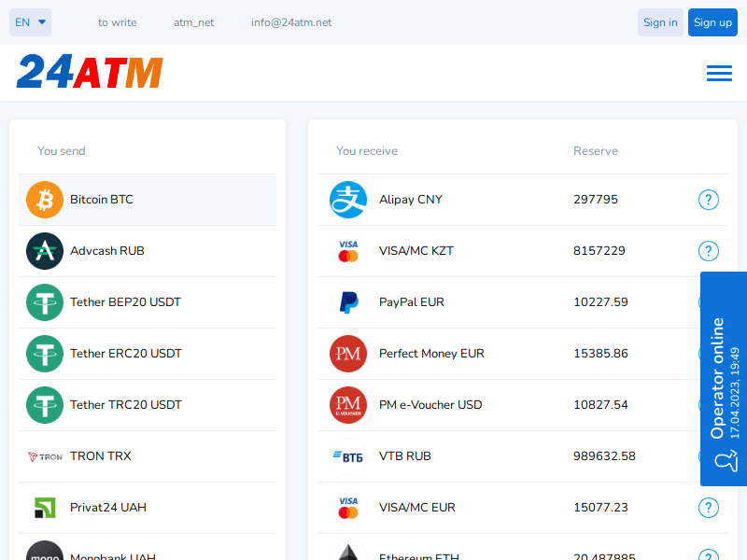Click the atm_net link

coord(193,22)
